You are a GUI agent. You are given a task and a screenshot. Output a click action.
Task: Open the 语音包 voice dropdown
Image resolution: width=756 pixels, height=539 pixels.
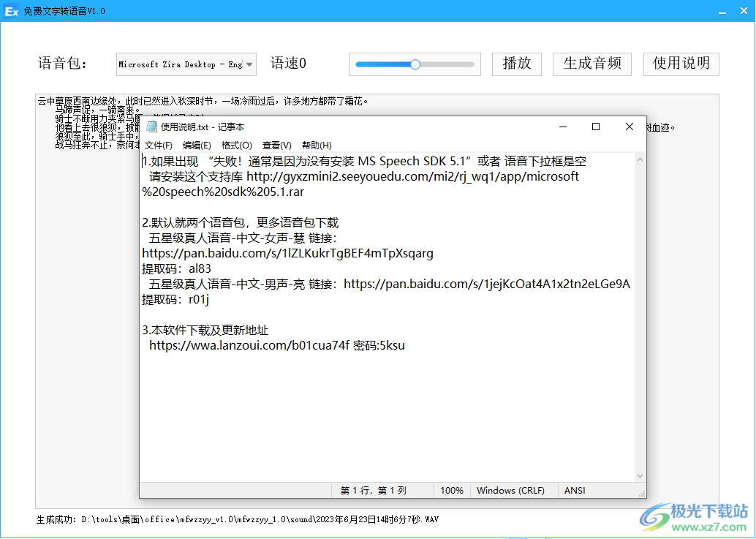186,64
